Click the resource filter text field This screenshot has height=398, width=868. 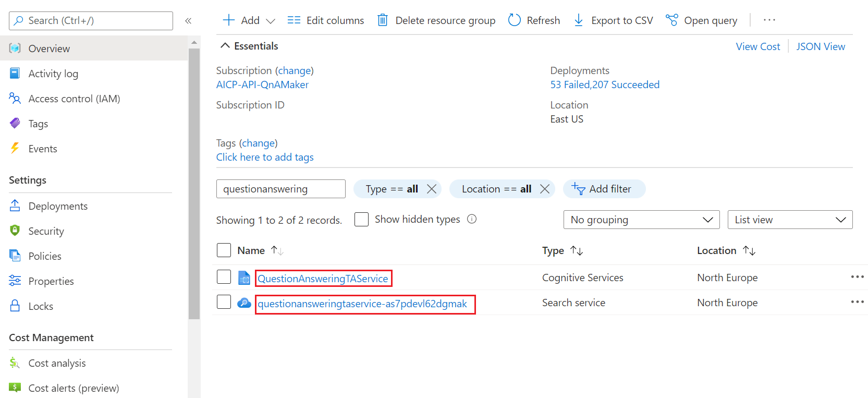(x=280, y=189)
